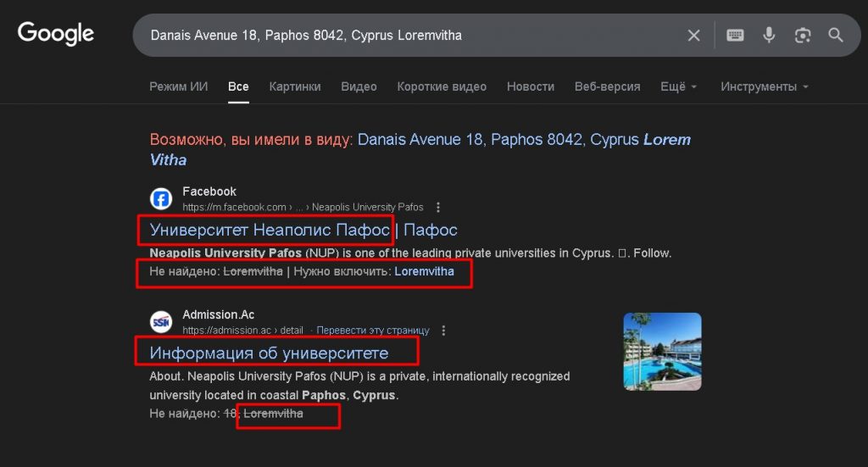This screenshot has width=868, height=467.
Task: Open search by image camera icon
Action: click(803, 36)
